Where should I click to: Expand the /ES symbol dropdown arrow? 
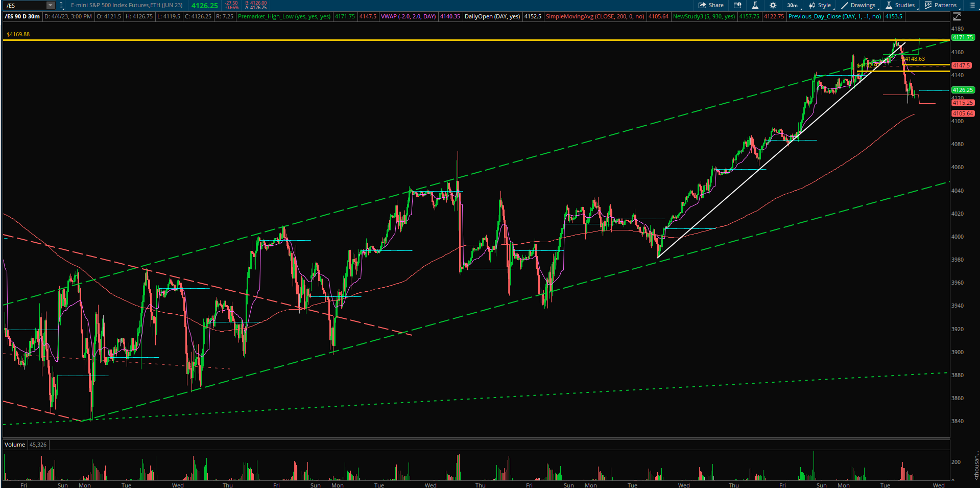point(50,6)
